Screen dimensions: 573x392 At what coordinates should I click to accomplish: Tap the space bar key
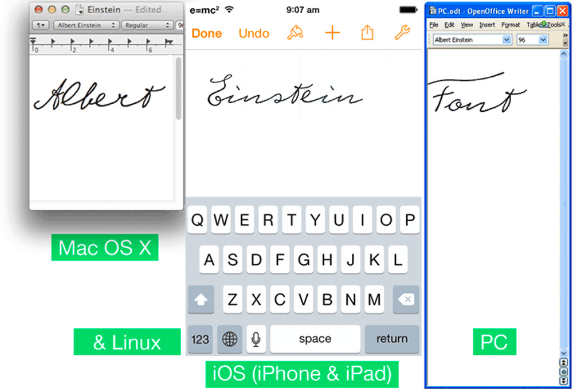[315, 339]
